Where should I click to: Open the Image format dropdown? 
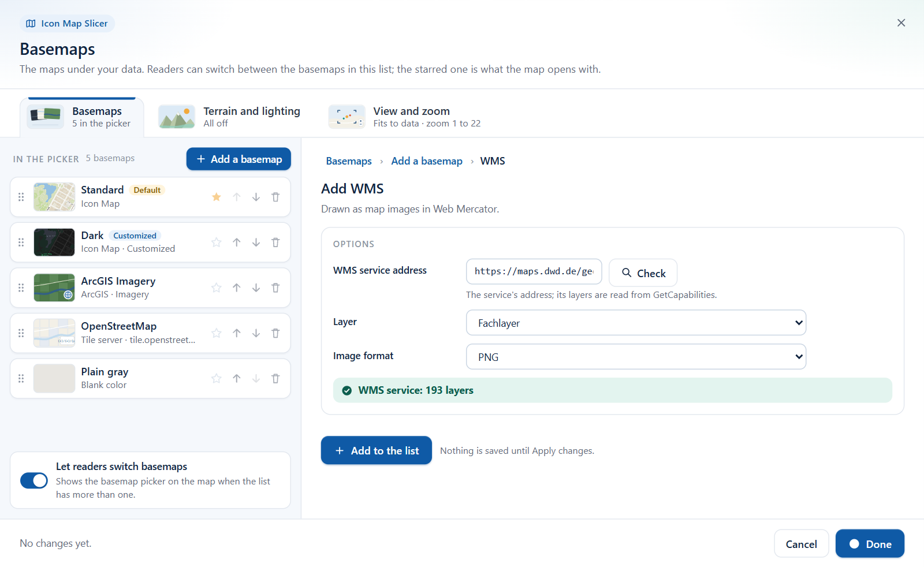pos(636,357)
